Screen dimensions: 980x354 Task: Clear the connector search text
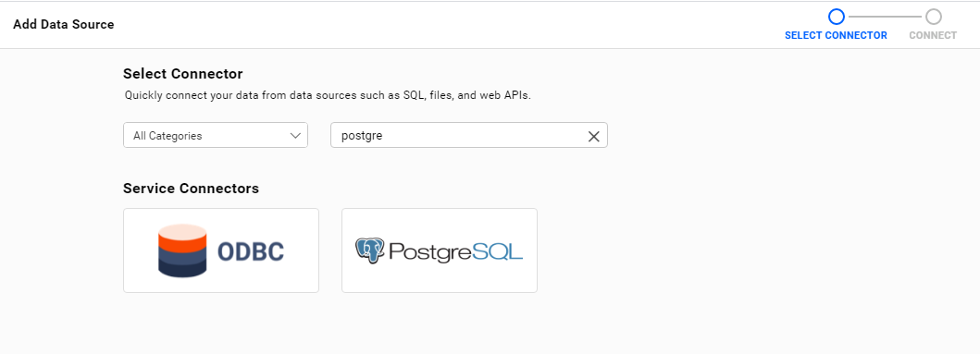click(x=594, y=136)
